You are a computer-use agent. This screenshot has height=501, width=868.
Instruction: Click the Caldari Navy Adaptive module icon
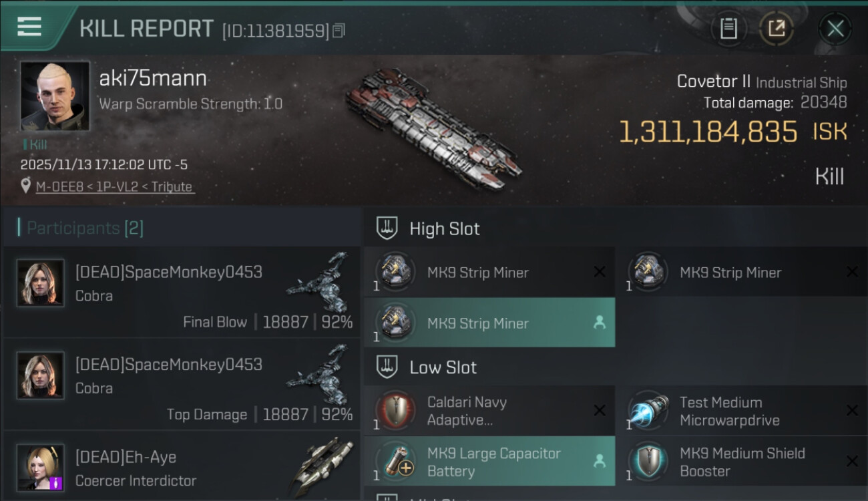[x=395, y=410]
